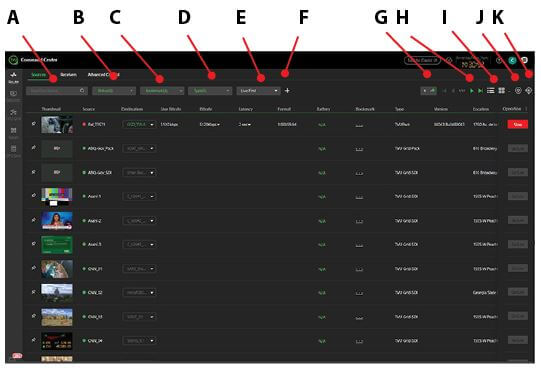Click the Thumbnail column header
The height and width of the screenshot is (368, 541).
[51, 109]
